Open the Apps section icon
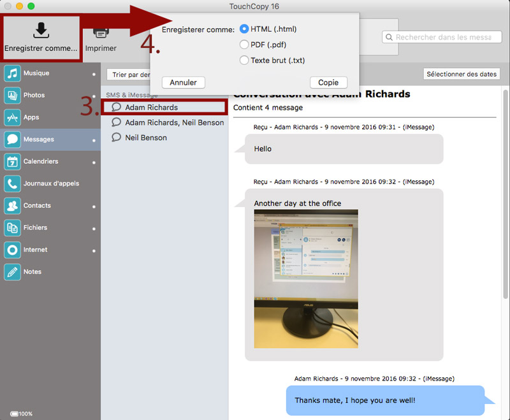This screenshot has width=510, height=420. tap(12, 117)
